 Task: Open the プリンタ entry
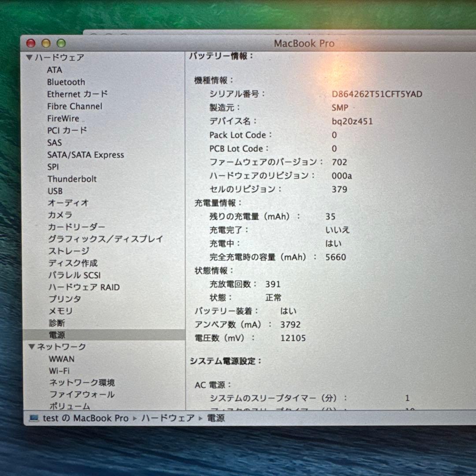[x=65, y=299]
